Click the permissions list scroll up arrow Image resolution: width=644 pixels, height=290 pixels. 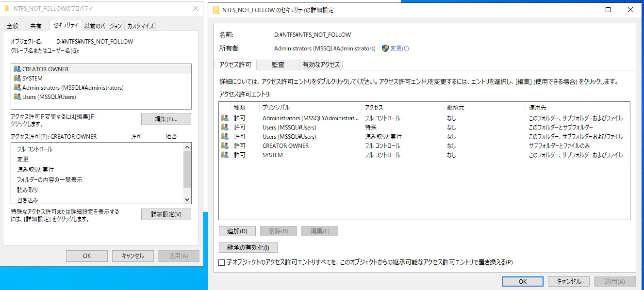187,147
